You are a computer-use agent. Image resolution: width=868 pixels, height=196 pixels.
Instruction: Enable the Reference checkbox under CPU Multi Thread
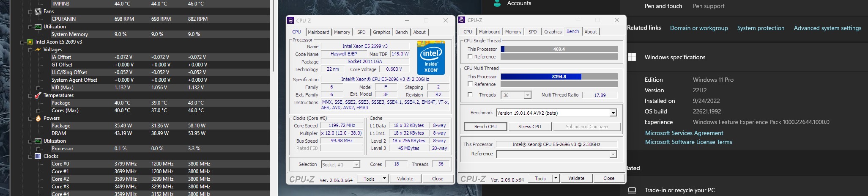[470, 84]
